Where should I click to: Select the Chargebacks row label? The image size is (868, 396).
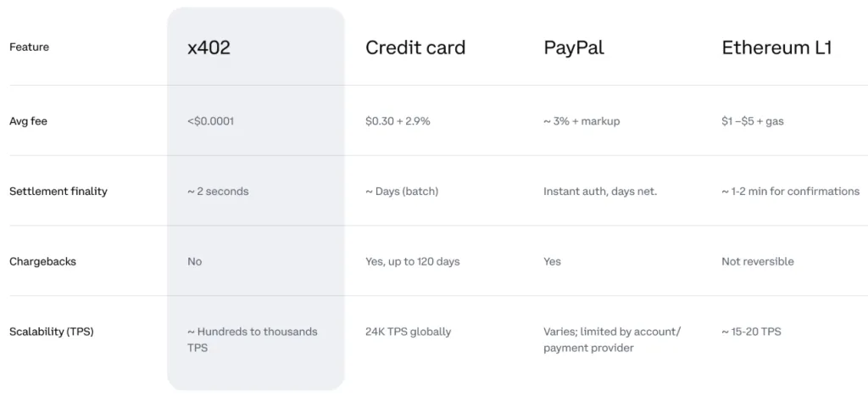pos(42,261)
